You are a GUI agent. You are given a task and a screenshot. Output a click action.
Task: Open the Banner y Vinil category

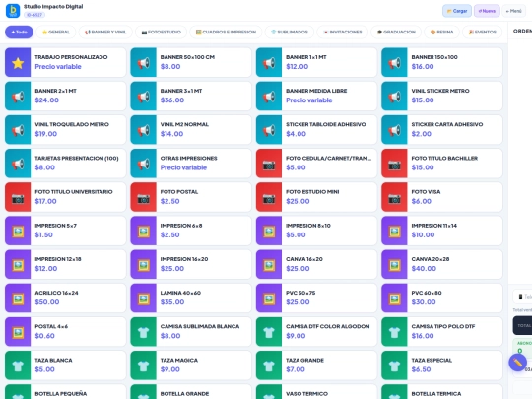pyautogui.click(x=105, y=32)
